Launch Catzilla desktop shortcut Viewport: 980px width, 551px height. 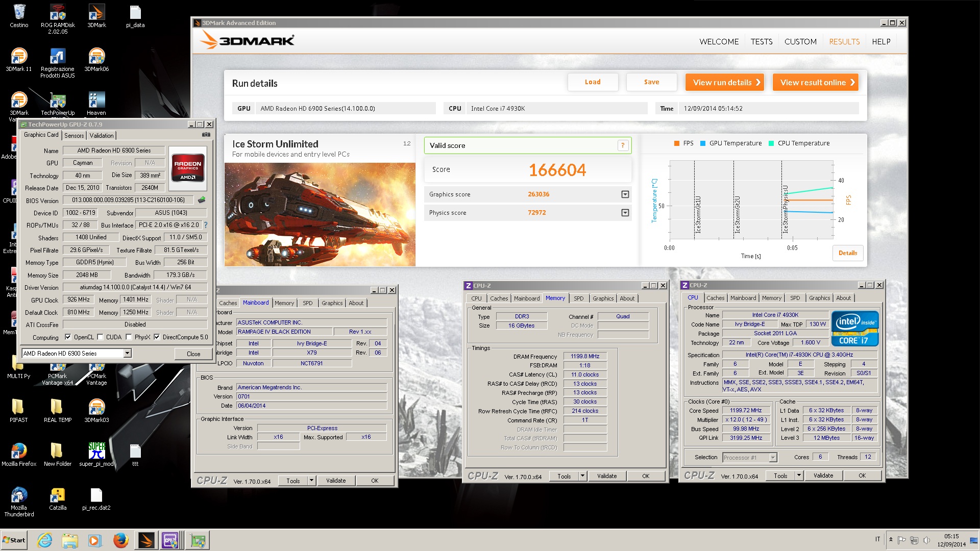(x=58, y=498)
